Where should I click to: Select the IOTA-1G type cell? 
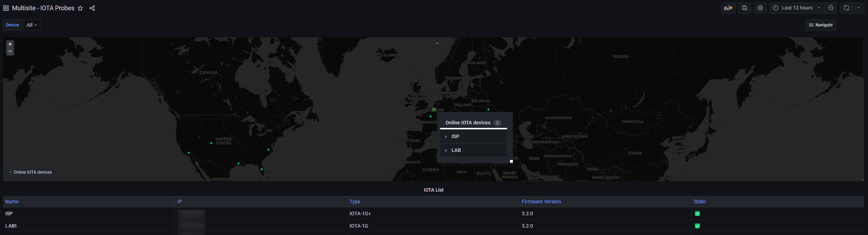(433, 226)
